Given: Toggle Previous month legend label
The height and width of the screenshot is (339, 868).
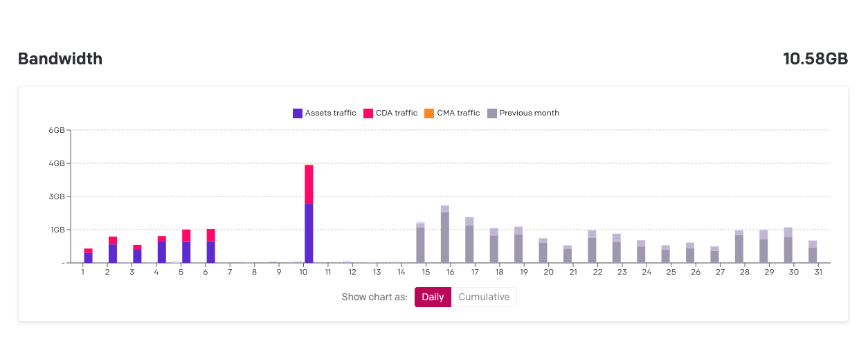Looking at the screenshot, I should coord(529,113).
